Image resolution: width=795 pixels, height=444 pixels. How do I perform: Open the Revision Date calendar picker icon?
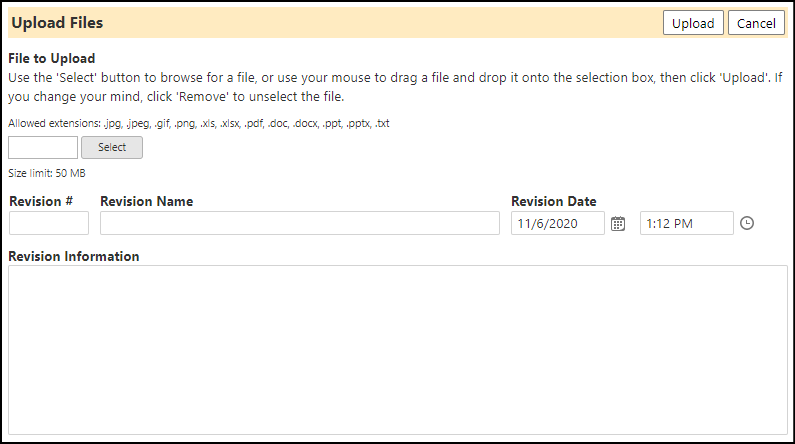coord(618,224)
